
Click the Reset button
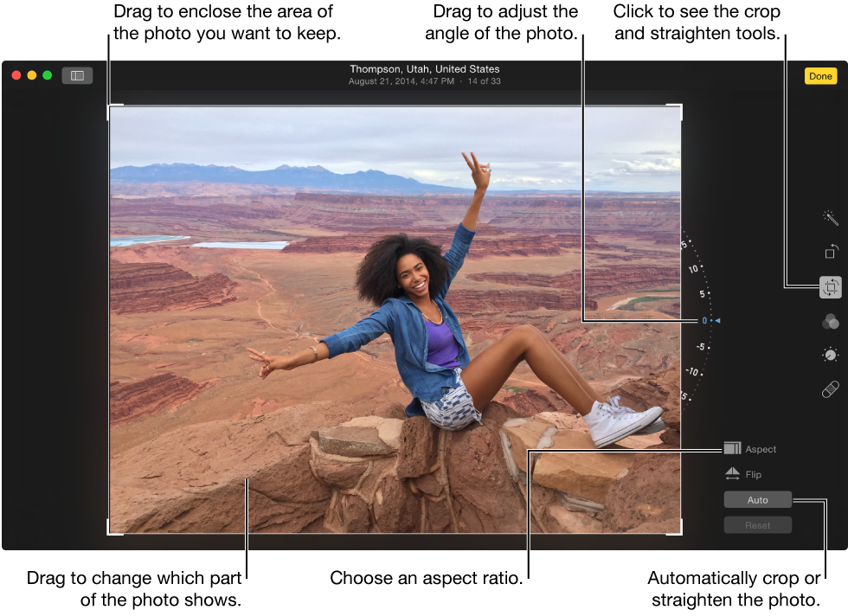coord(757,524)
